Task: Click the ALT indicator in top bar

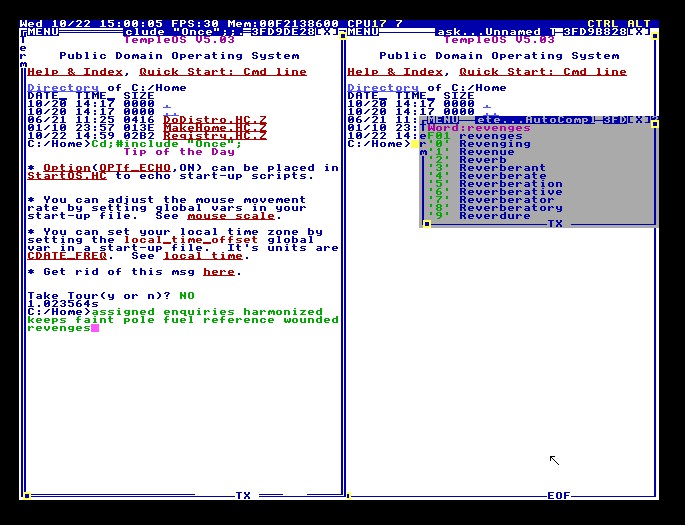Action: tap(639, 24)
